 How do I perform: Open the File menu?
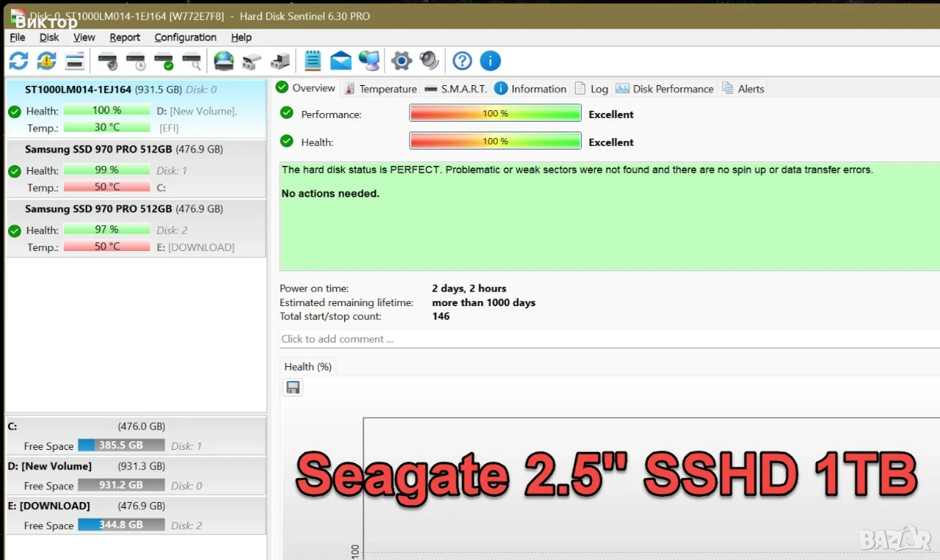click(x=18, y=37)
